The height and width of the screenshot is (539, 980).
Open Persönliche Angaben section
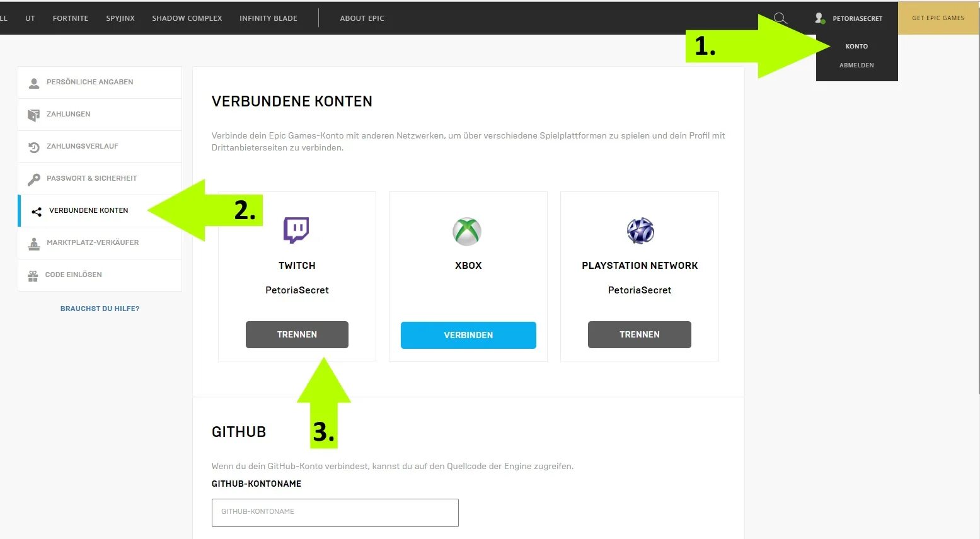click(100, 82)
